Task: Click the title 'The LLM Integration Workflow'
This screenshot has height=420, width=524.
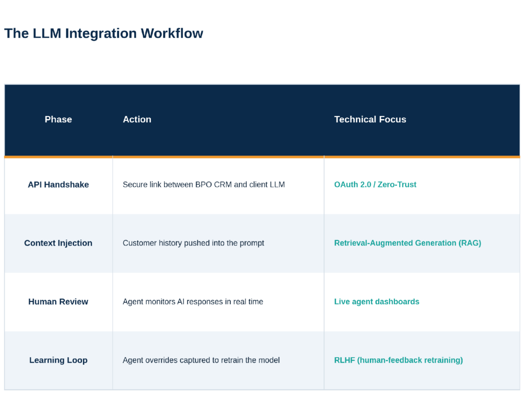Action: 103,33
